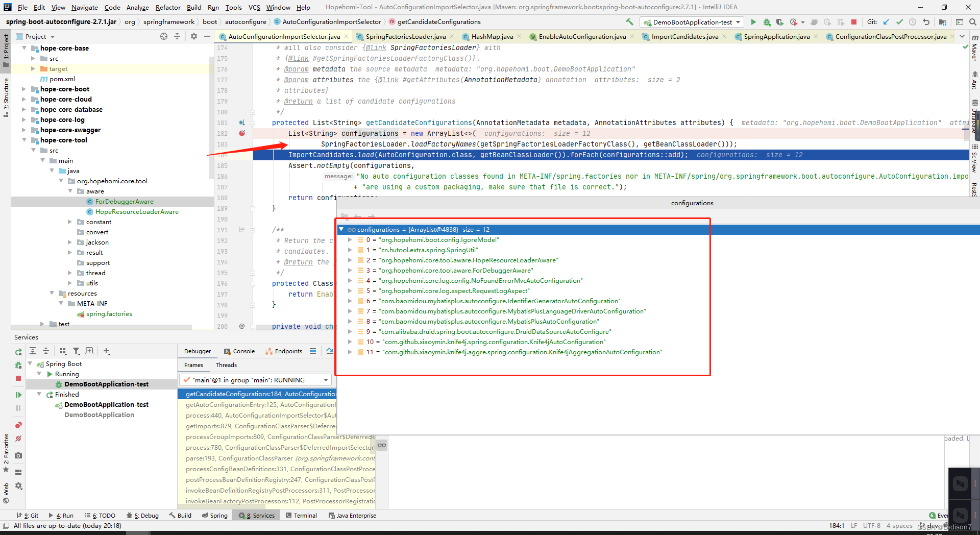Open the Maven side tool window
Image resolution: width=980 pixels, height=535 pixels.
974,48
